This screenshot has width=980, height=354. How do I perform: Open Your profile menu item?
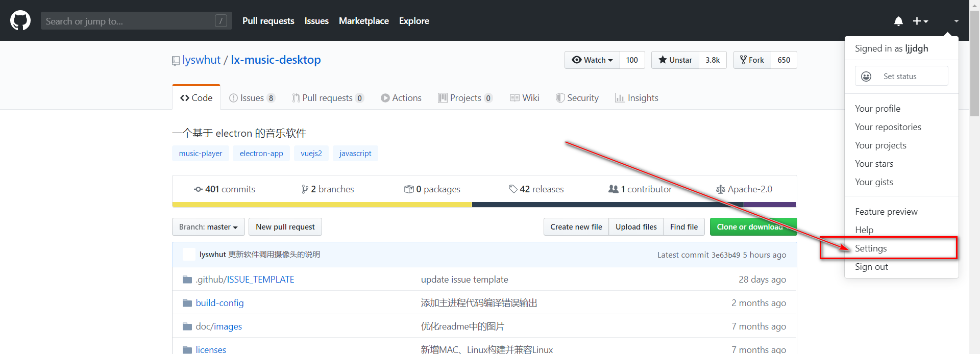901,109
